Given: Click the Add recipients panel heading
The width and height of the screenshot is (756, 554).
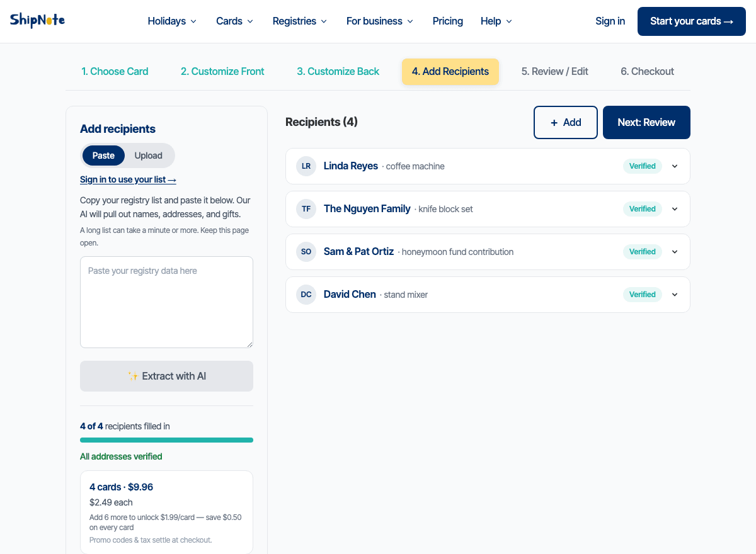Looking at the screenshot, I should [118, 129].
